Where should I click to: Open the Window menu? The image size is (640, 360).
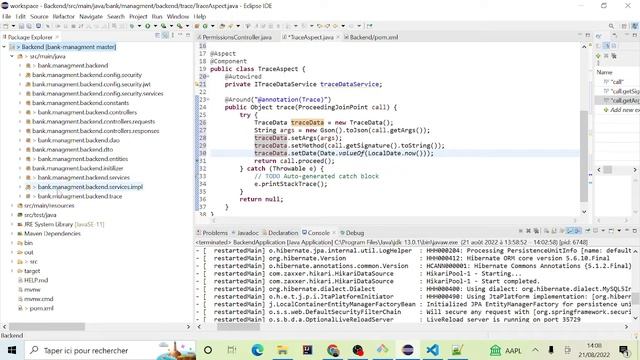pos(178,16)
